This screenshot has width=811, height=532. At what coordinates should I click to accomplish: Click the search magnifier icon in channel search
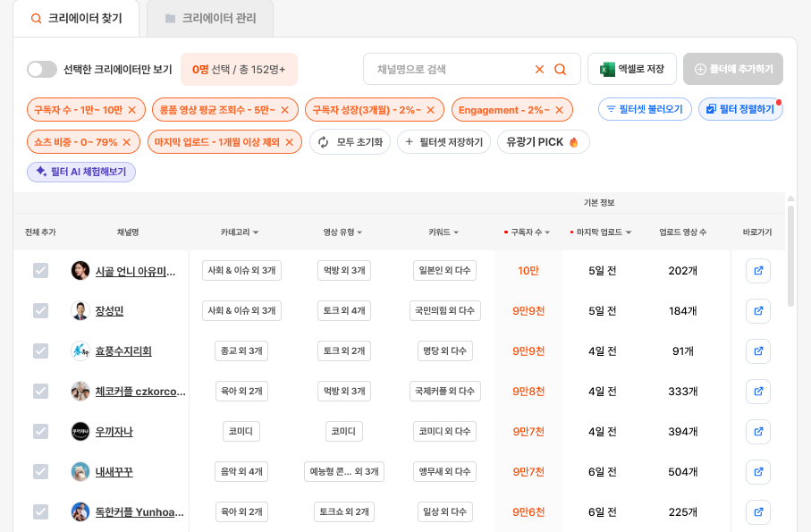pos(561,69)
